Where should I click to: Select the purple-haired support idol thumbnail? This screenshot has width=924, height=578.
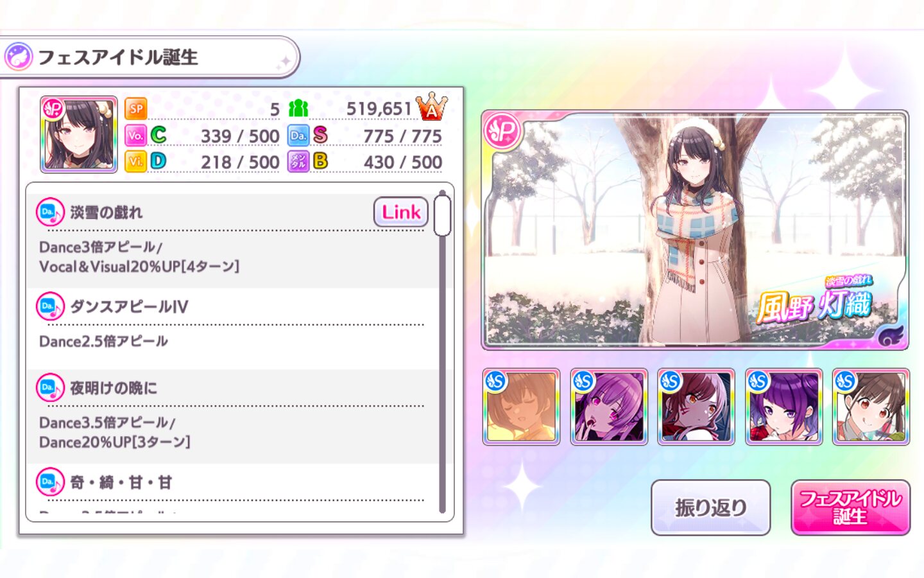[783, 407]
